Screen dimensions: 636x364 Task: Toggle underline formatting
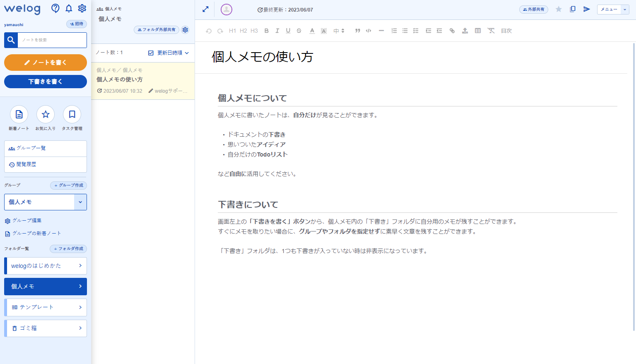pyautogui.click(x=288, y=31)
